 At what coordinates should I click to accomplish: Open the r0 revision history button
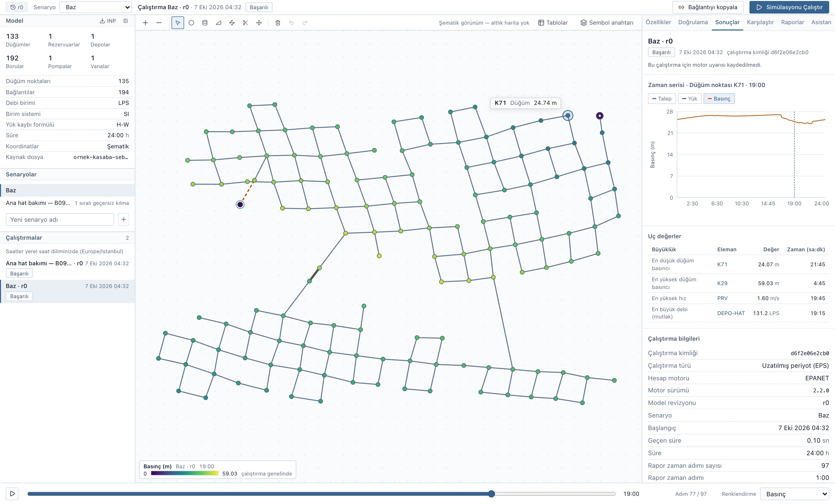17,7
